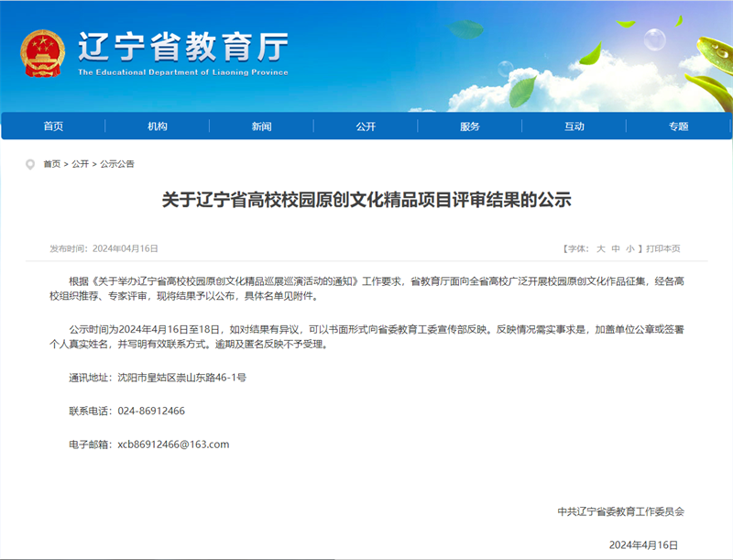Click the national emblem logo

42,53
